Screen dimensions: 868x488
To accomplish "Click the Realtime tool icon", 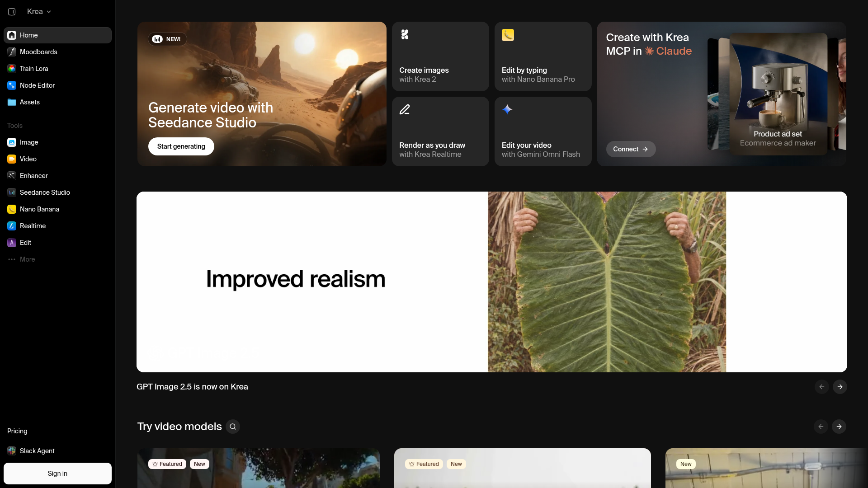I will pos(12,226).
